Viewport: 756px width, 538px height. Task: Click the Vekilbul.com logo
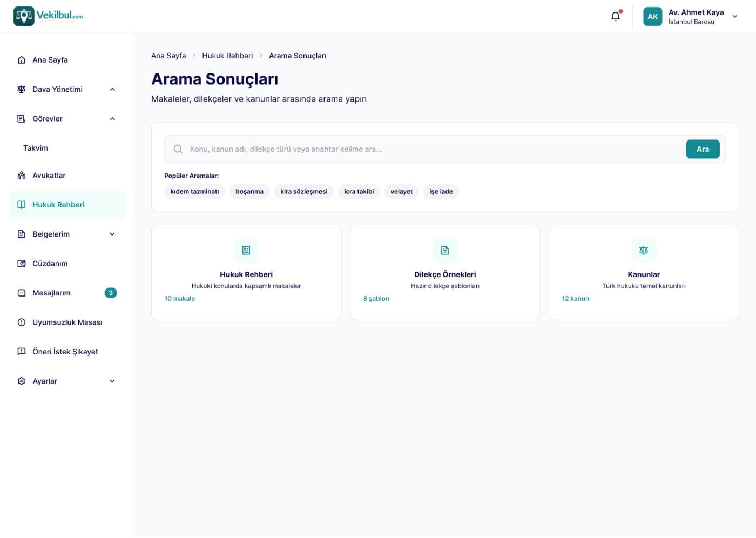click(x=48, y=16)
